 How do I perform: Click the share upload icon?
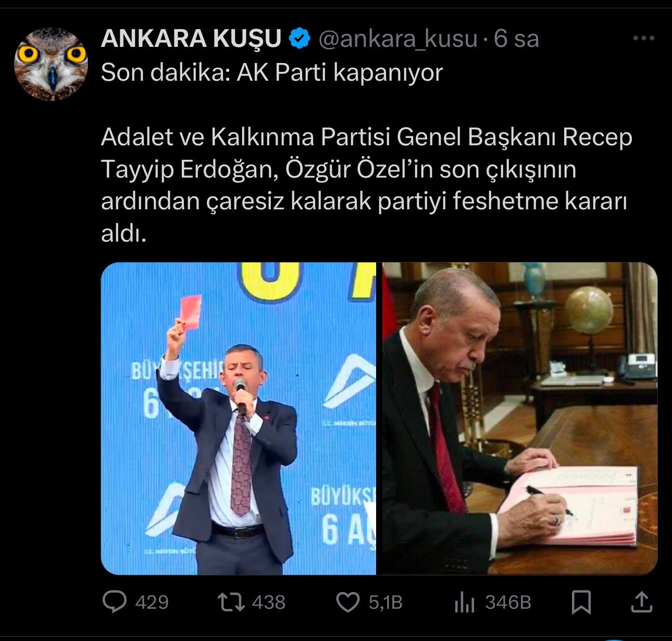click(641, 602)
